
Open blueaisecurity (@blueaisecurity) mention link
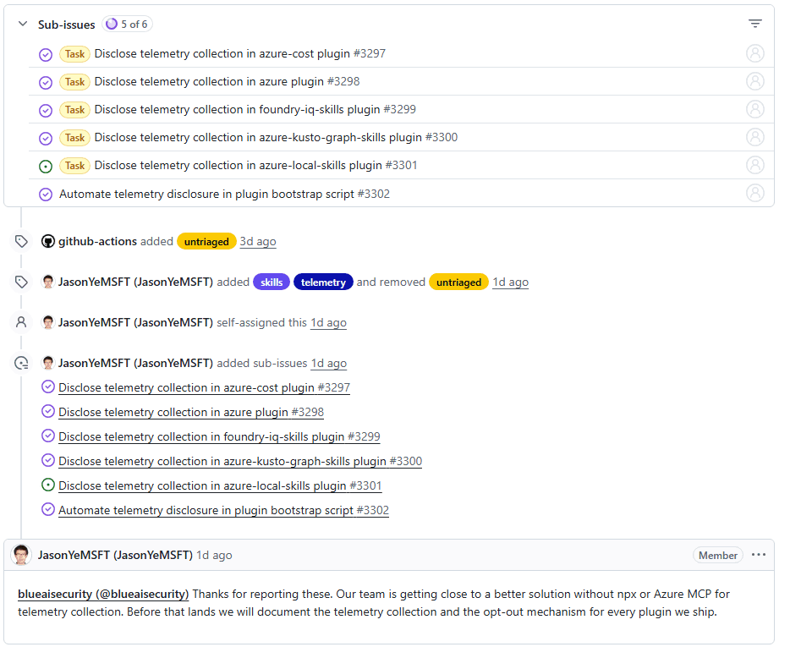(x=103, y=595)
